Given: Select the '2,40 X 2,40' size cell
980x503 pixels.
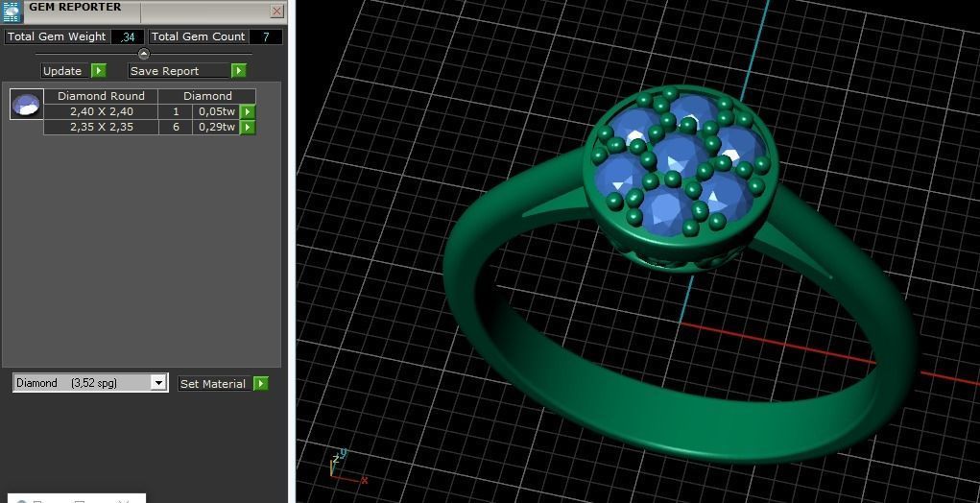Looking at the screenshot, I should 101,112.
